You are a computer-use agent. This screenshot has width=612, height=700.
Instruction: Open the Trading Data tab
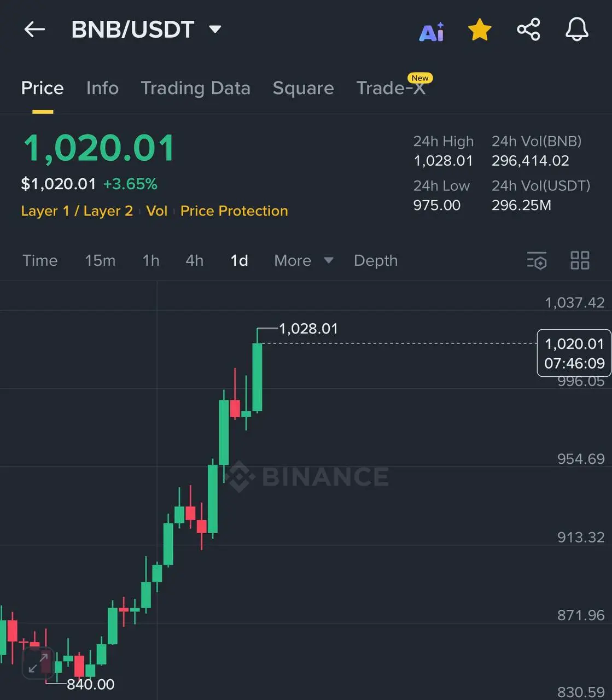(x=195, y=88)
